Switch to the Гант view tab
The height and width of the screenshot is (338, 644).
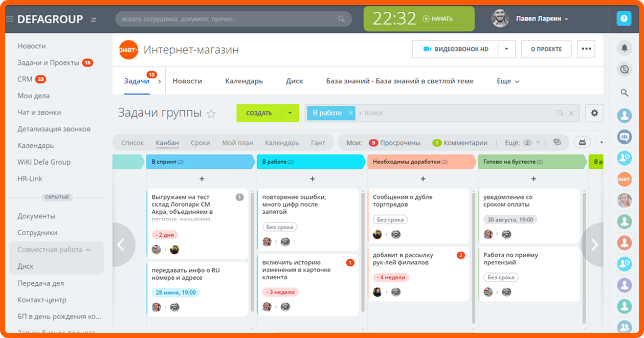tap(318, 143)
